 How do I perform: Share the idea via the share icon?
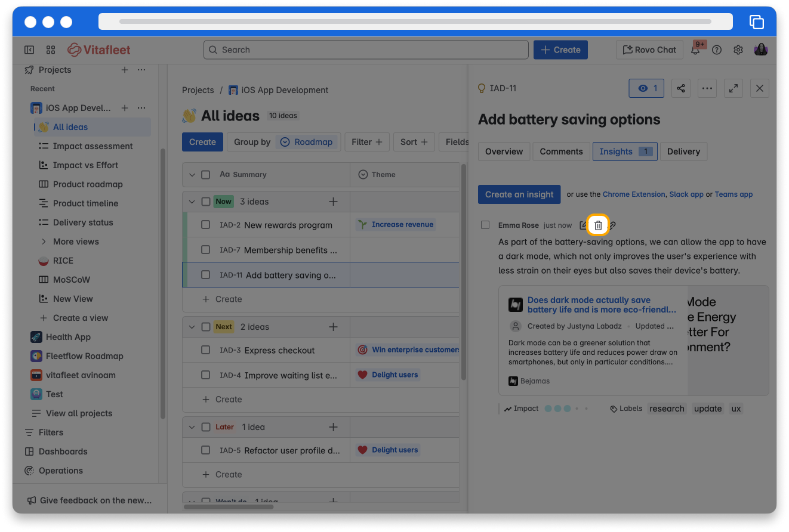pos(681,88)
